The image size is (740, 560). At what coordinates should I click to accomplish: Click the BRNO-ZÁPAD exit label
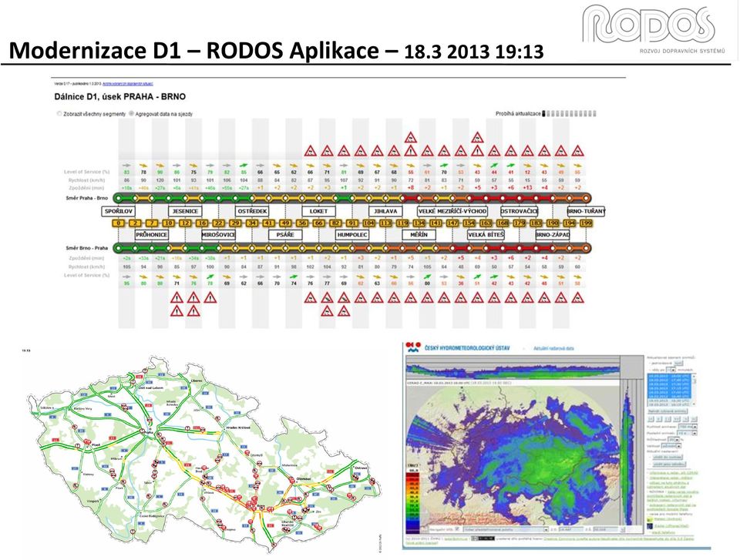pos(553,234)
